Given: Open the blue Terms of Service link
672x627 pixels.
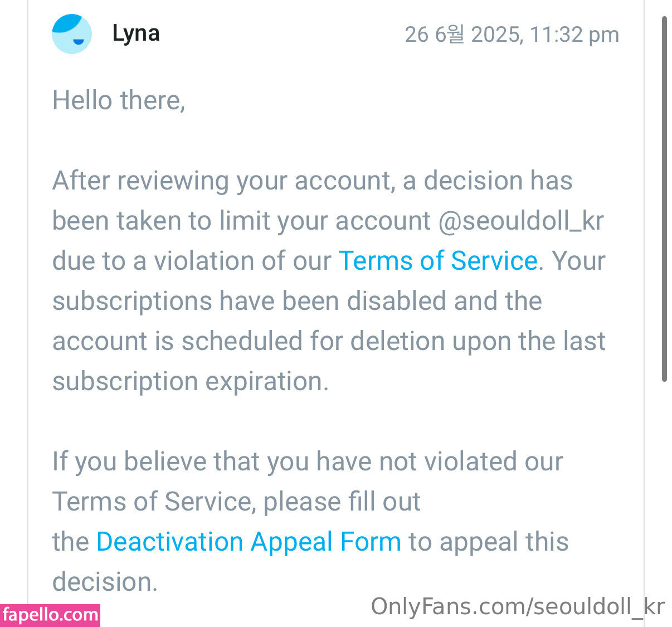Looking at the screenshot, I should tap(438, 261).
